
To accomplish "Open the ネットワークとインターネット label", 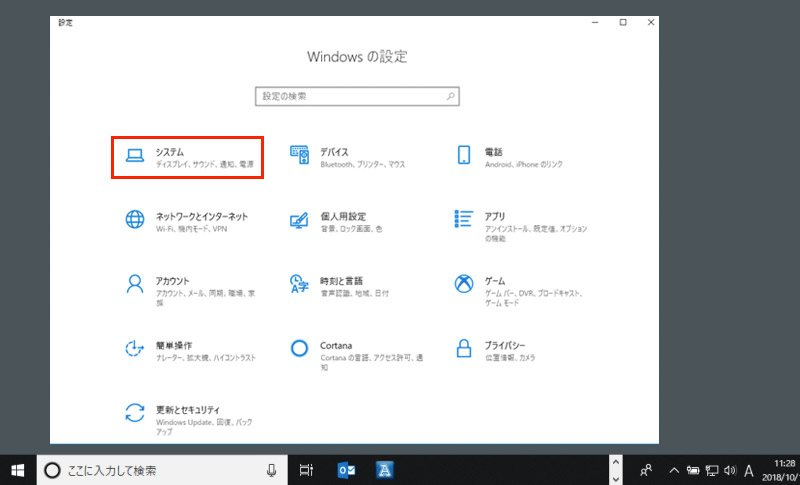I will pyautogui.click(x=202, y=216).
